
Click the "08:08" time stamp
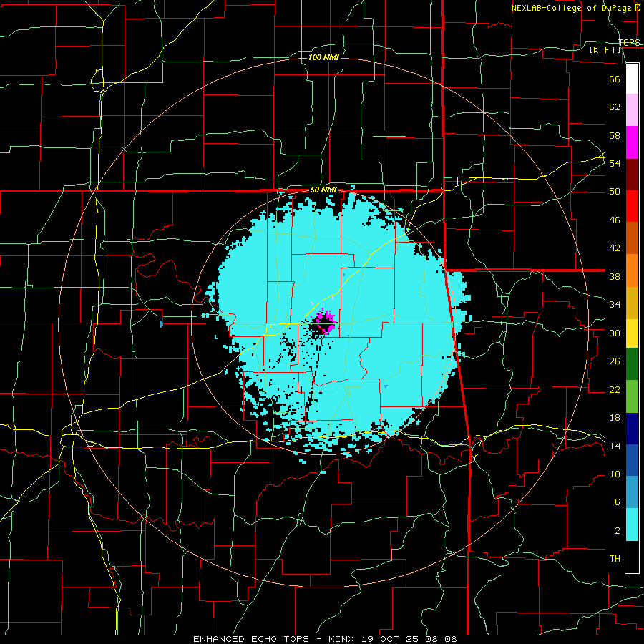click(x=441, y=639)
